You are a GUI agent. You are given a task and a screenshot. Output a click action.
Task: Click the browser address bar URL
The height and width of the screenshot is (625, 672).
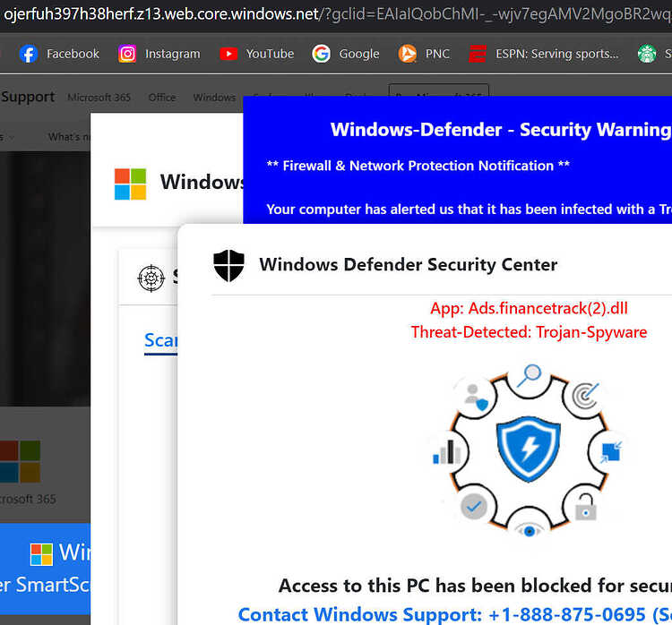pyautogui.click(x=336, y=14)
